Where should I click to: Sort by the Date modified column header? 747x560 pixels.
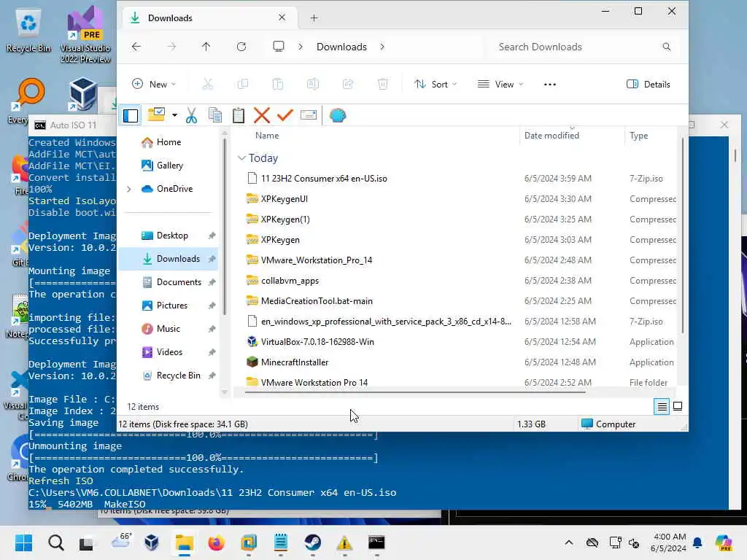(551, 136)
